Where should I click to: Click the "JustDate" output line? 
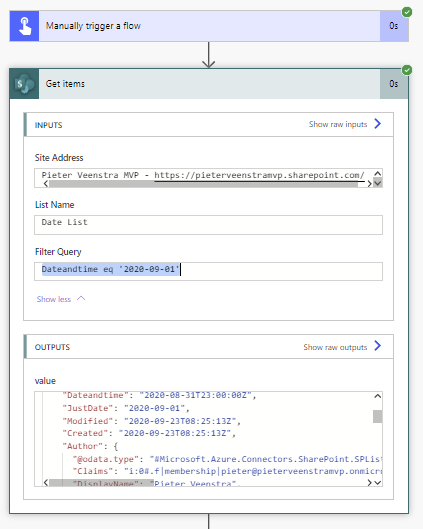tap(126, 408)
